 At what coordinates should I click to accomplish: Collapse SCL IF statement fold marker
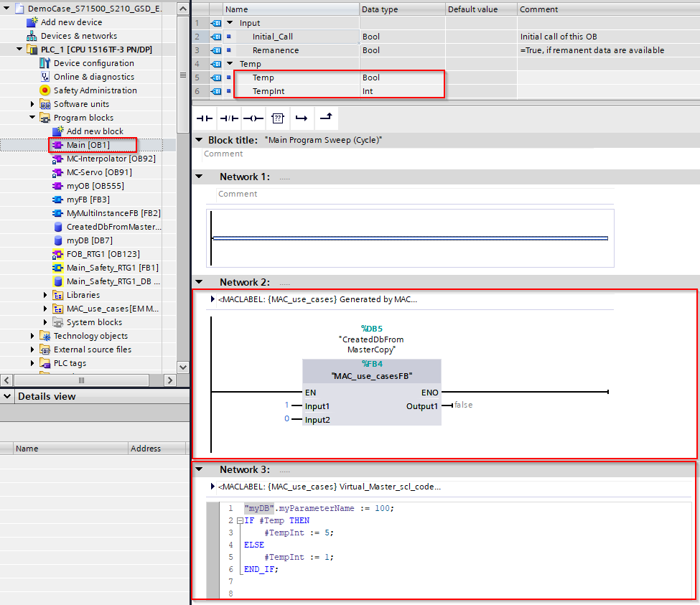click(x=240, y=521)
